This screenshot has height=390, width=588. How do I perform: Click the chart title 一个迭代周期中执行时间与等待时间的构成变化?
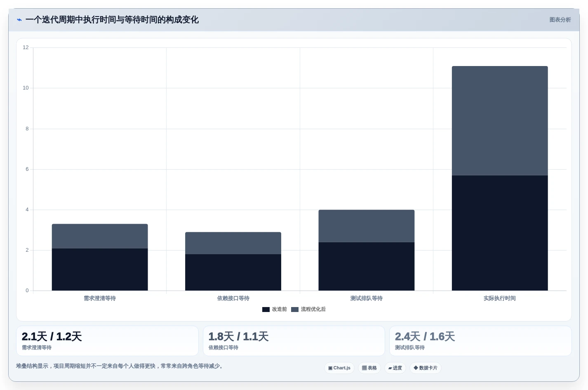point(112,20)
